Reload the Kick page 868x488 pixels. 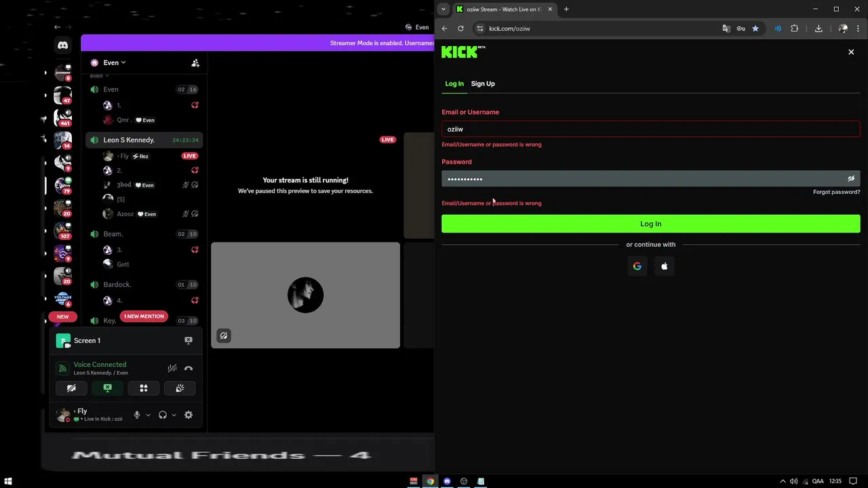460,28
